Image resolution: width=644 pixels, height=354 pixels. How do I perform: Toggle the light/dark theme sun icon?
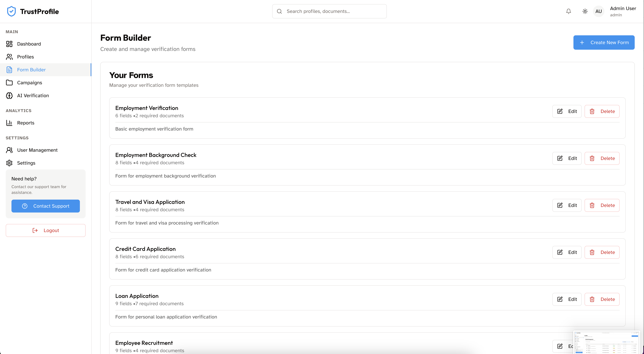tap(585, 11)
